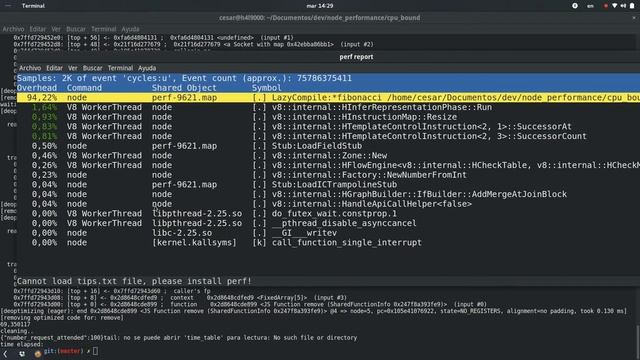Select the v8::internal::Zone::New row
The height and width of the screenshot is (360, 640).
[x=328, y=156]
